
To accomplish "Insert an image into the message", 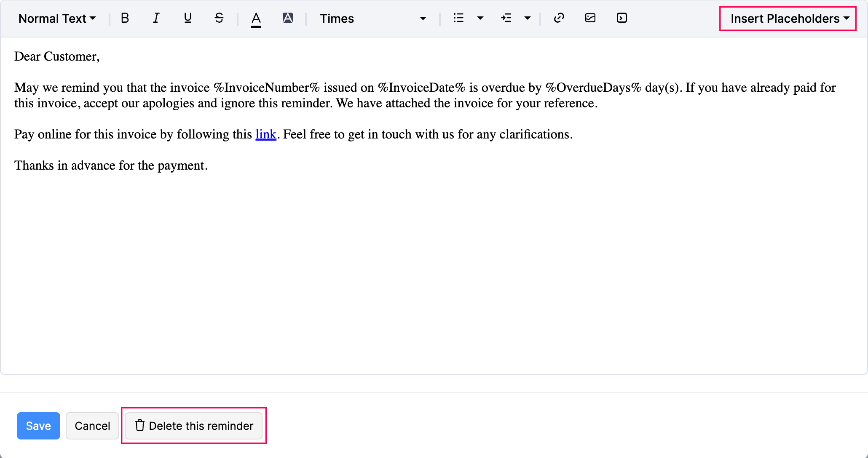I will tap(590, 18).
